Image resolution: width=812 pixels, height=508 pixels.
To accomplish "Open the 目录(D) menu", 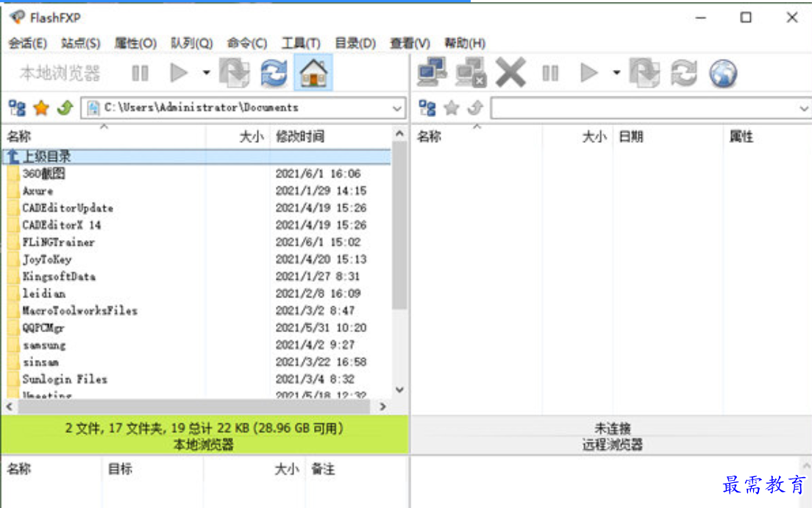I will (355, 43).
